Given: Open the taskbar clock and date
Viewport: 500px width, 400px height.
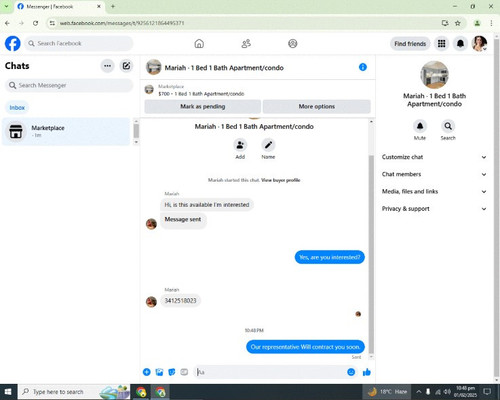Looking at the screenshot, I should tap(465, 392).
